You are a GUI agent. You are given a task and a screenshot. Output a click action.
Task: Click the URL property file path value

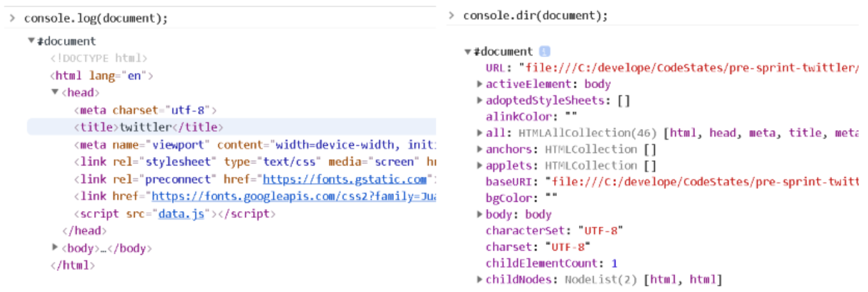click(687, 69)
